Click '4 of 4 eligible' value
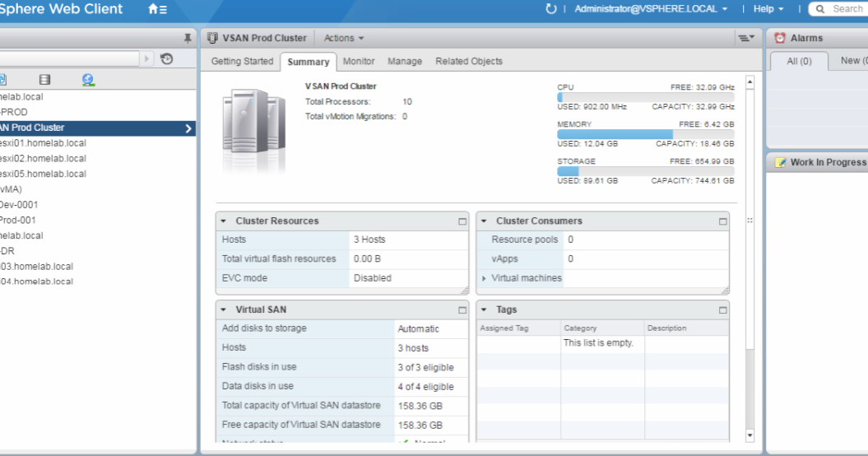This screenshot has height=456, width=868. point(425,387)
